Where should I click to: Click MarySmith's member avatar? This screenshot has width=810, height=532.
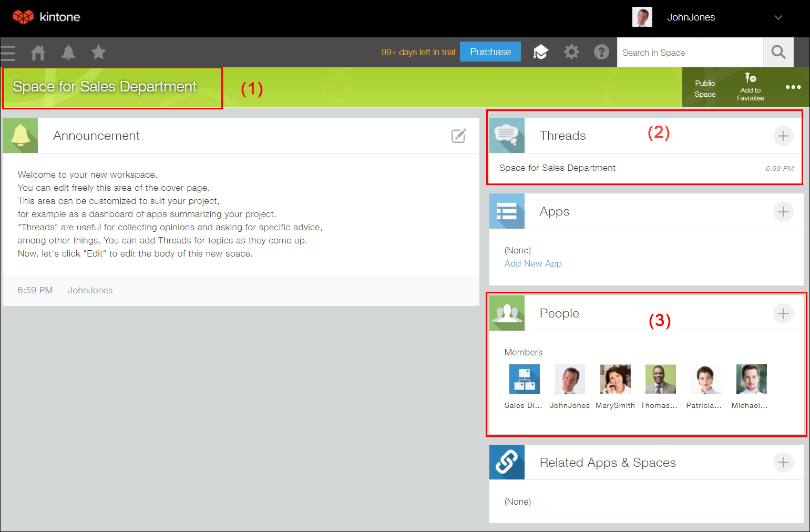coord(615,378)
